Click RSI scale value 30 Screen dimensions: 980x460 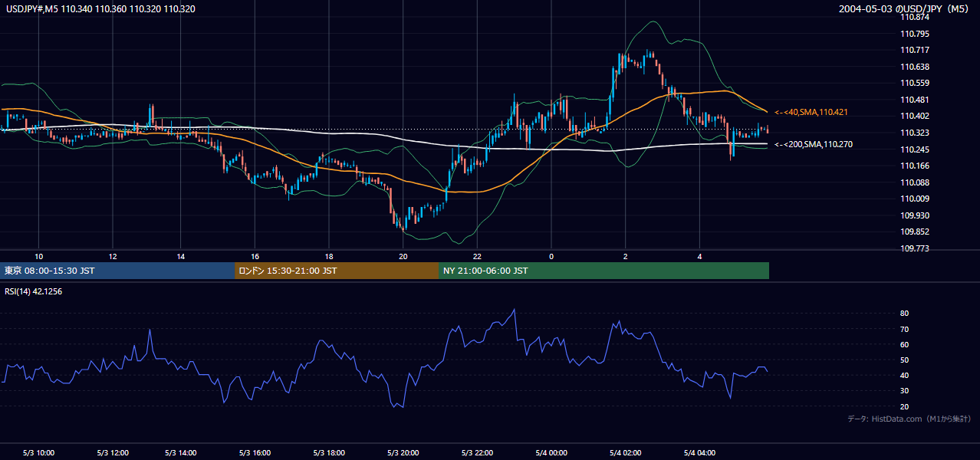904,390
